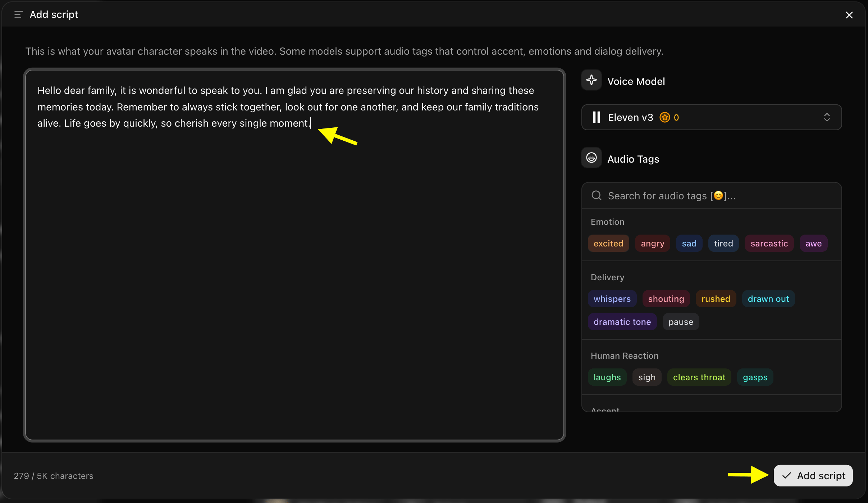Click the Human Reaction section heading
This screenshot has width=868, height=503.
pos(625,355)
